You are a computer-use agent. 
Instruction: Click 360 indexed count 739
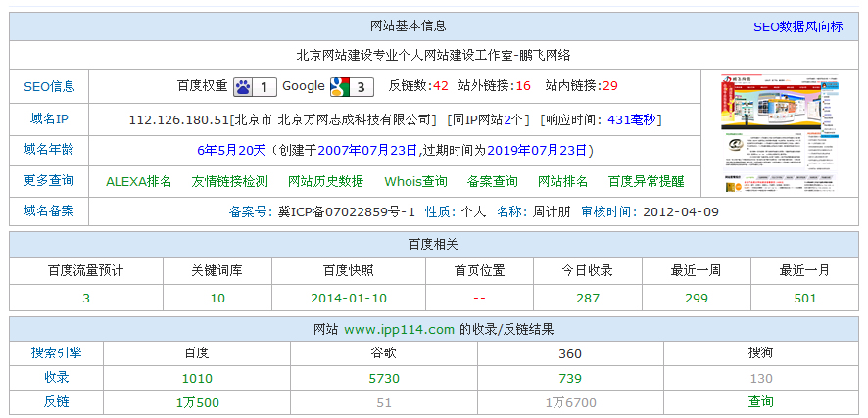570,379
